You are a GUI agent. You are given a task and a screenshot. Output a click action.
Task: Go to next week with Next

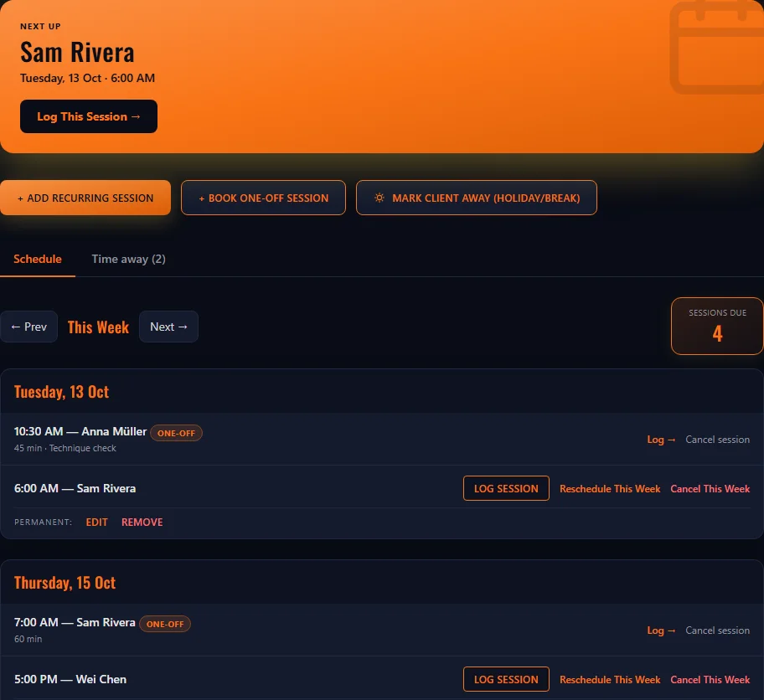(168, 327)
